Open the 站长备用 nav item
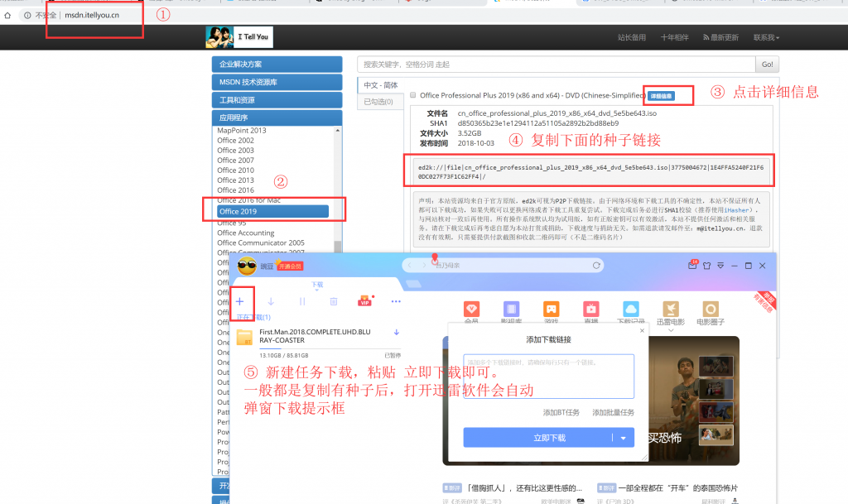Image resolution: width=848 pixels, height=504 pixels. click(x=632, y=37)
